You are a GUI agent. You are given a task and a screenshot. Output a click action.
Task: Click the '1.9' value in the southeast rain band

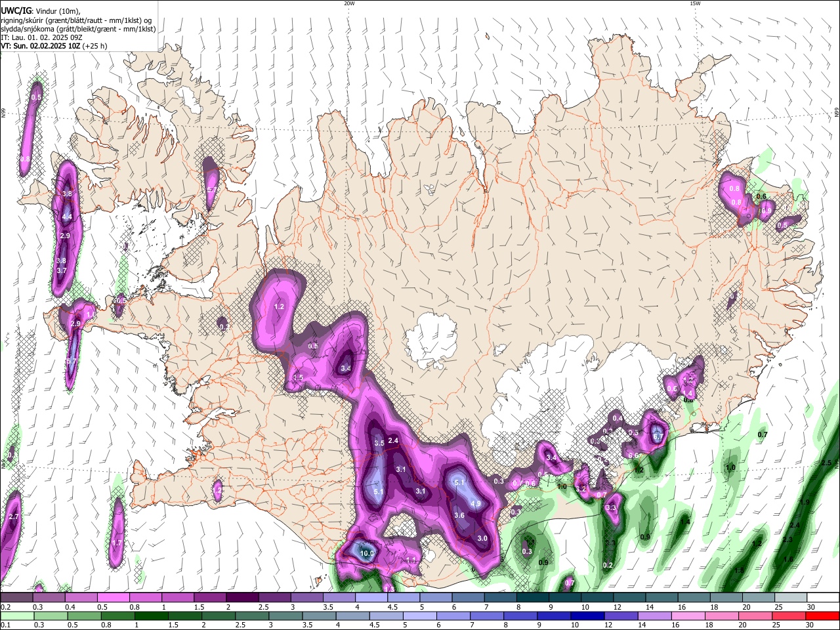coord(805,502)
